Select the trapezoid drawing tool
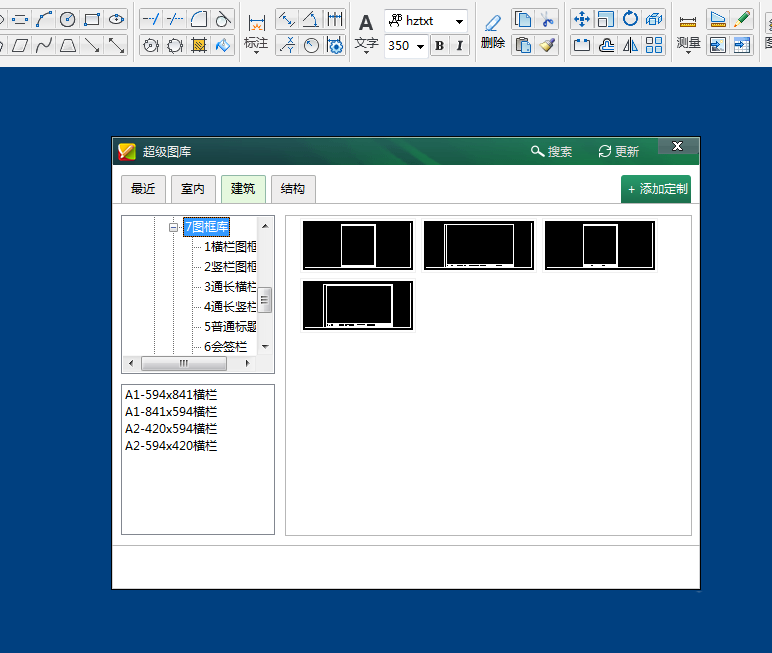 point(67,46)
